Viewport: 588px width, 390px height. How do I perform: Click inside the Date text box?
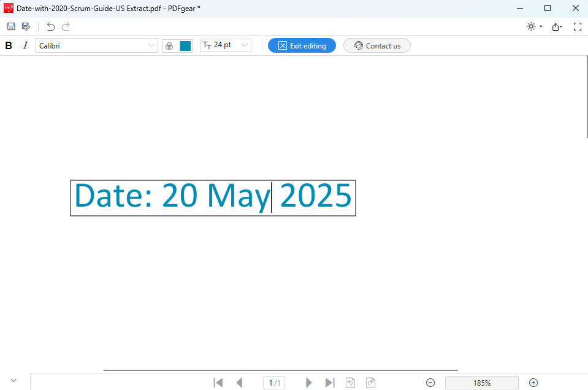click(213, 198)
